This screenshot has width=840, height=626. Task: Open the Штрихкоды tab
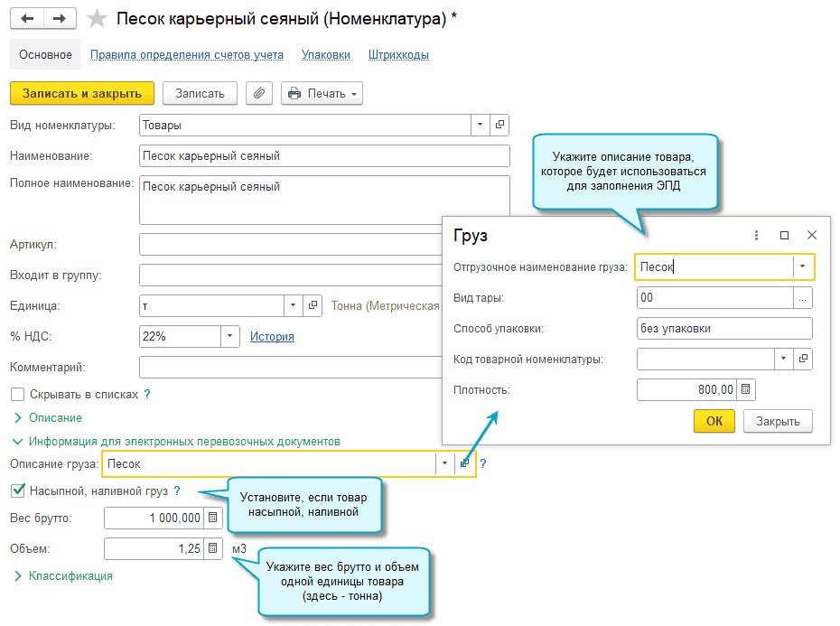pyautogui.click(x=398, y=55)
